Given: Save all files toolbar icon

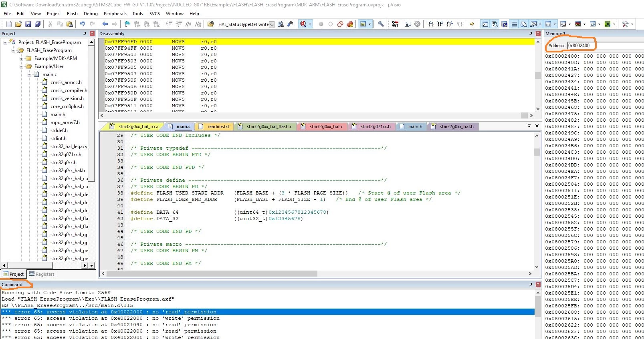Looking at the screenshot, I should point(38,24).
